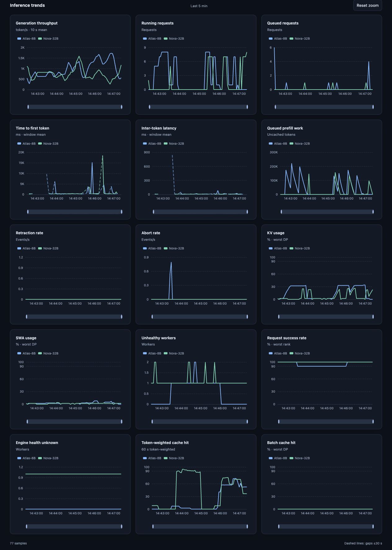The image size is (392, 550).
Task: Click the KV usage chart title
Action: [x=276, y=233]
